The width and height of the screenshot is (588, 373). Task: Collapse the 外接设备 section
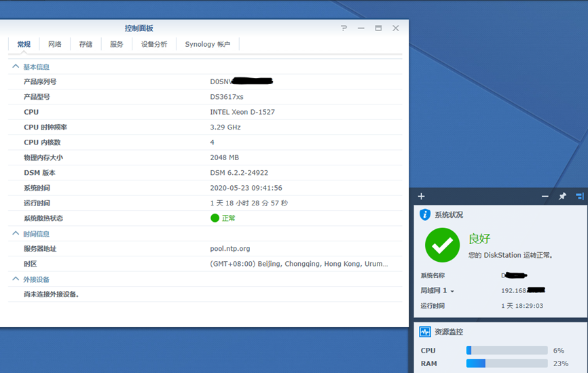click(16, 279)
